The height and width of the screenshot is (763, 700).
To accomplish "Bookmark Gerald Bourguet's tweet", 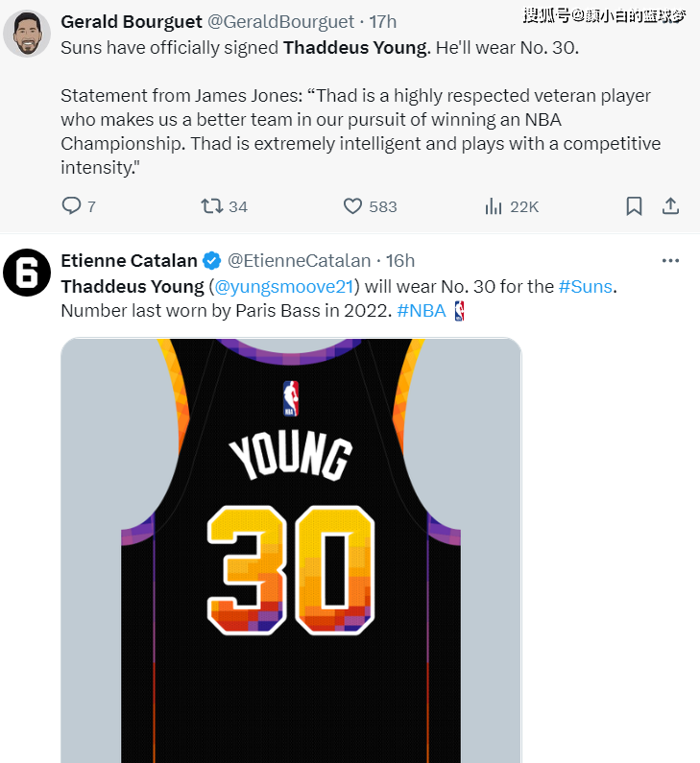I will 634,206.
